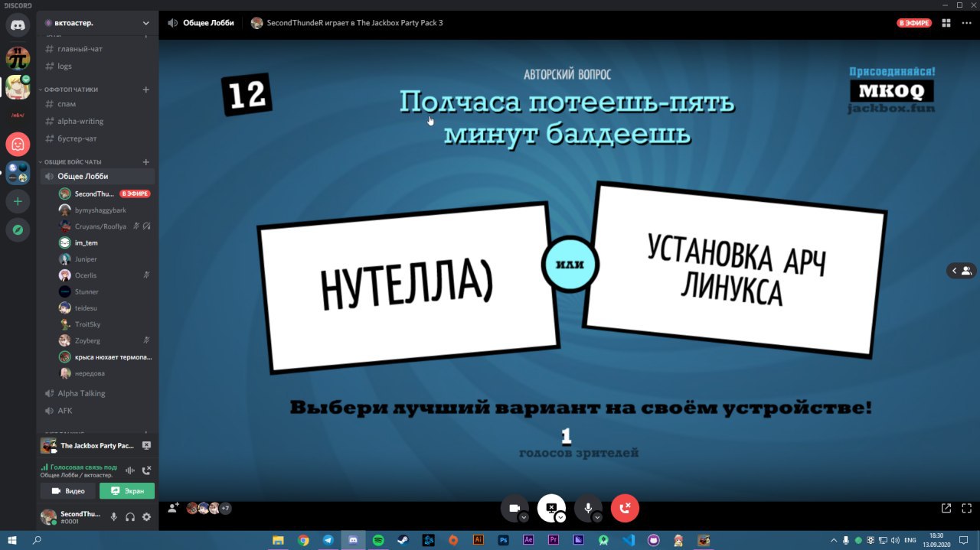
Task: Open Telegram from taskbar
Action: [328, 540]
